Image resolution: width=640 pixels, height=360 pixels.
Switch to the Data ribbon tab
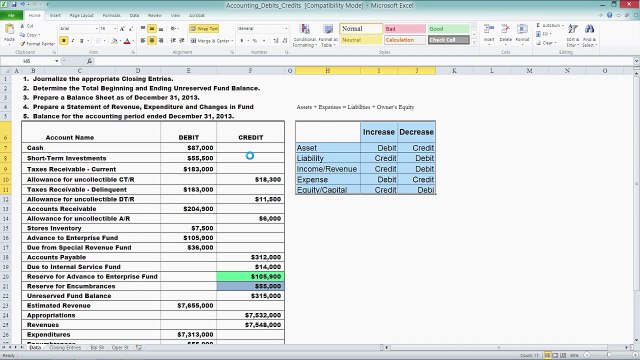tap(134, 16)
